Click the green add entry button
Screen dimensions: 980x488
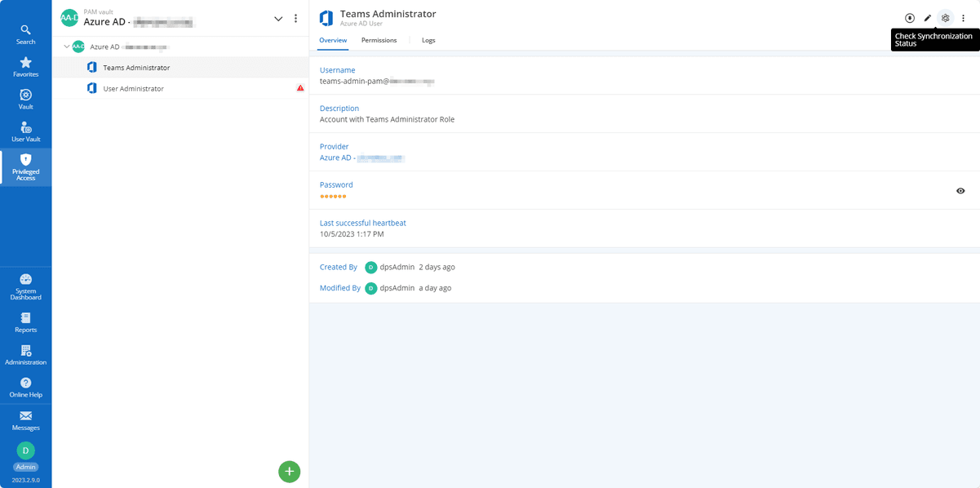coord(289,471)
